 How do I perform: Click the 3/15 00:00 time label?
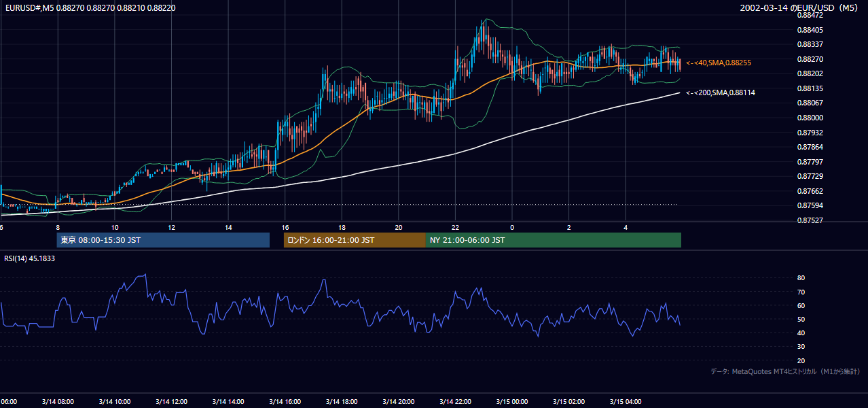512,401
